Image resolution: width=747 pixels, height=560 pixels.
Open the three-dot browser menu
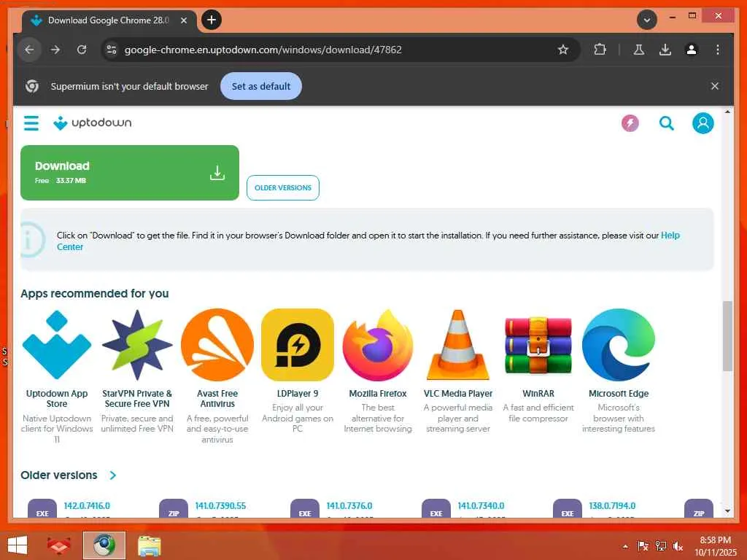(718, 50)
